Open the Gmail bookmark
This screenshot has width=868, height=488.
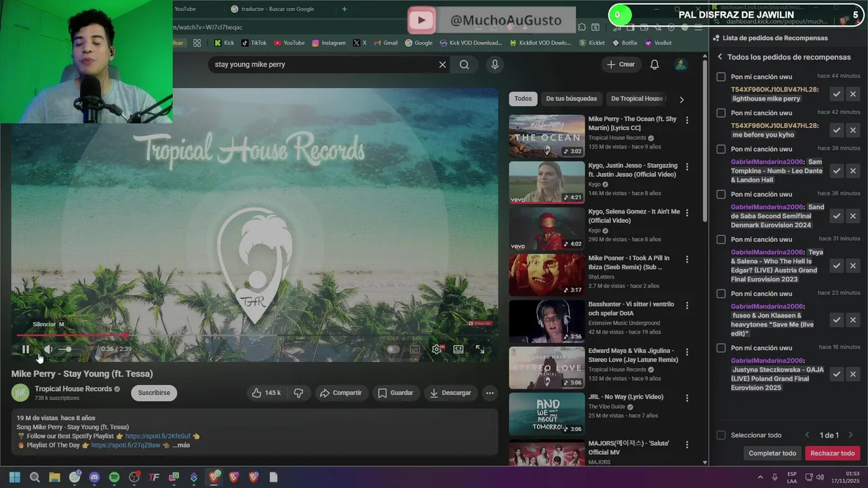pyautogui.click(x=385, y=43)
